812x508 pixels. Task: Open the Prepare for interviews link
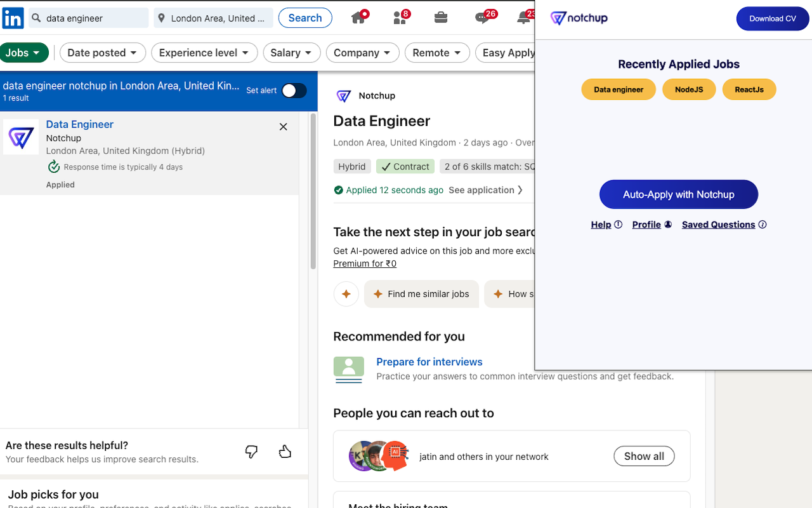tap(429, 362)
